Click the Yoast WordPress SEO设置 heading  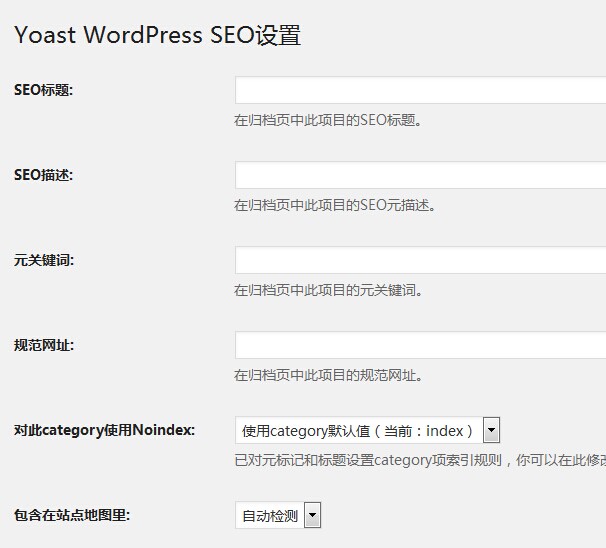(x=157, y=35)
